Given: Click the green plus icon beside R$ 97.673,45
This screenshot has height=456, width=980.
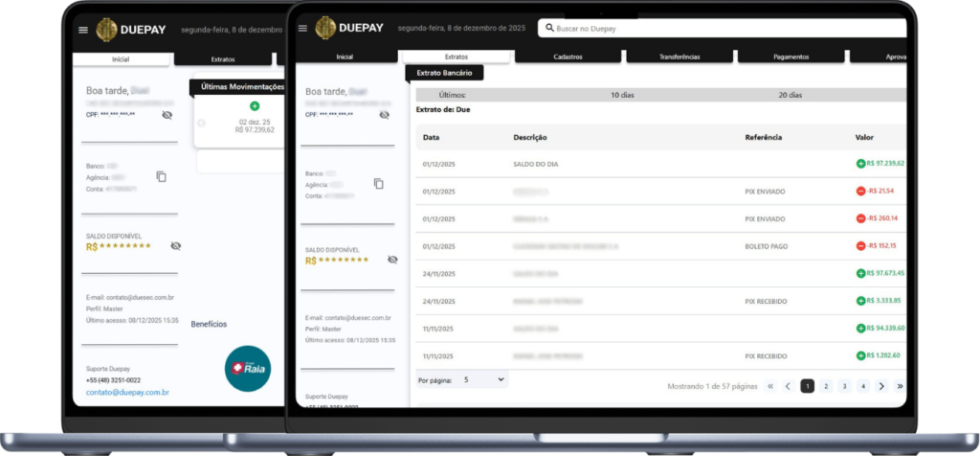Looking at the screenshot, I should pyautogui.click(x=860, y=273).
